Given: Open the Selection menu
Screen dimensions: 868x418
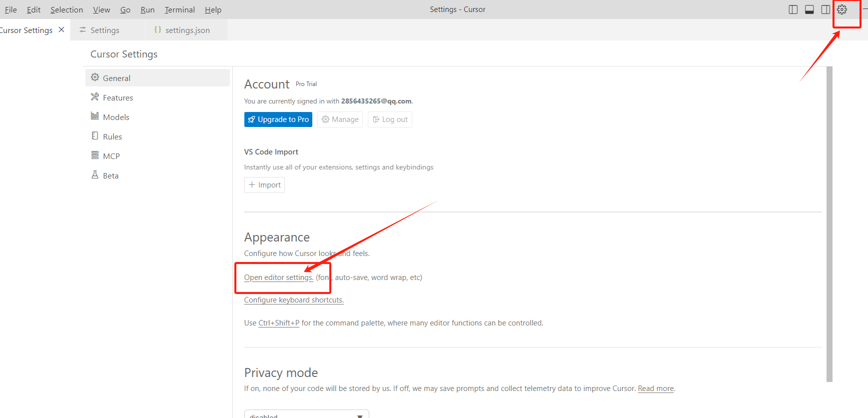Looking at the screenshot, I should tap(66, 9).
